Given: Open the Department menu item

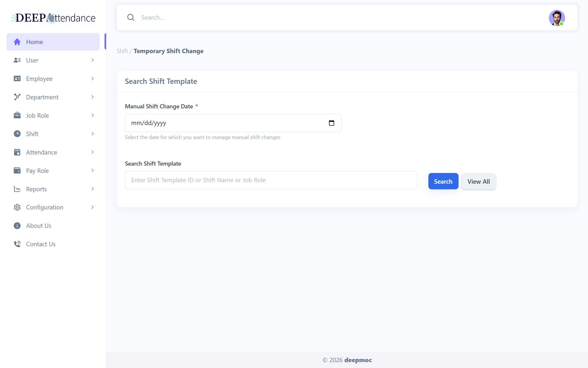Looking at the screenshot, I should pyautogui.click(x=53, y=97).
